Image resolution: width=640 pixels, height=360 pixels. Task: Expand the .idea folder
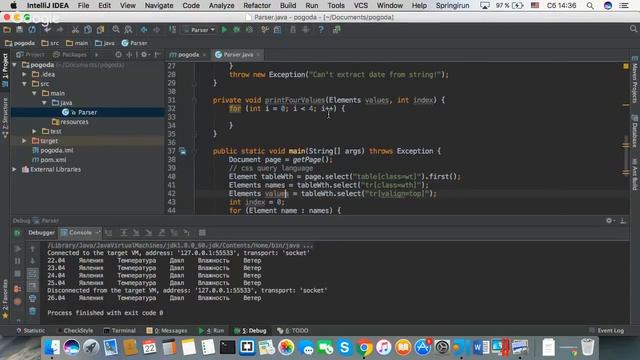coord(24,74)
